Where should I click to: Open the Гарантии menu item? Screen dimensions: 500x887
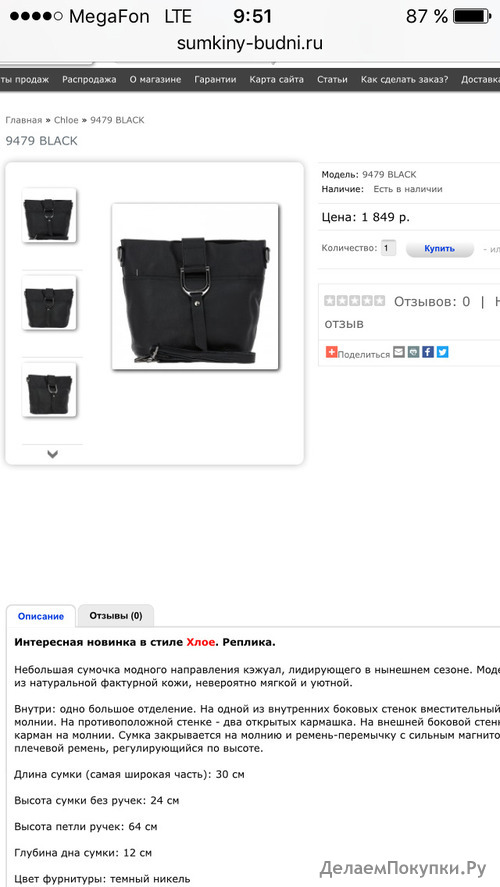tap(215, 80)
